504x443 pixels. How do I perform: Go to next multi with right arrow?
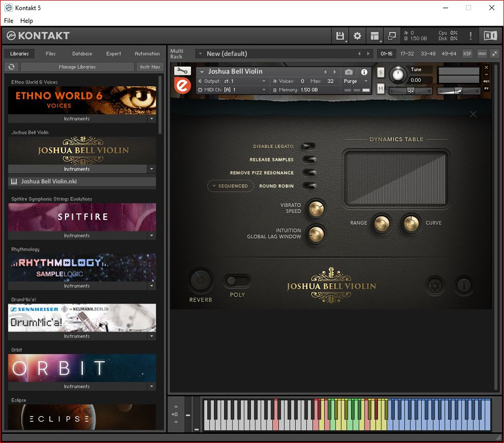point(368,54)
